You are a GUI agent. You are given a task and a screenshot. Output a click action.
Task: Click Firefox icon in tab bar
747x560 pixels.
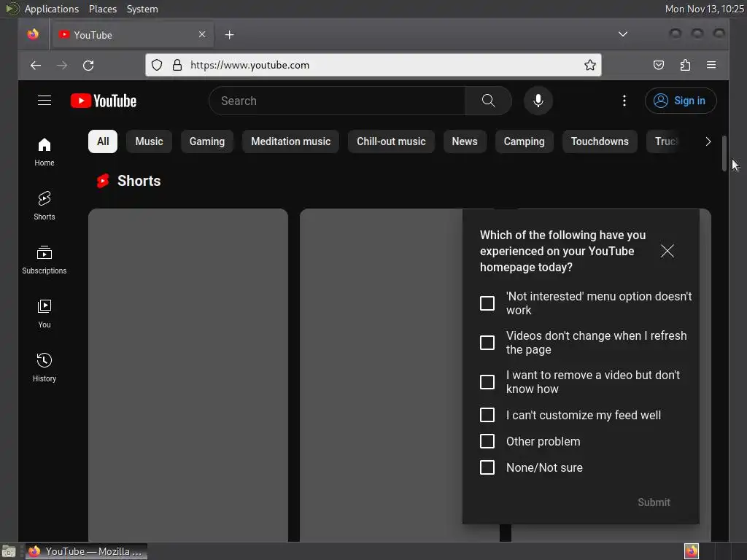[33, 34]
